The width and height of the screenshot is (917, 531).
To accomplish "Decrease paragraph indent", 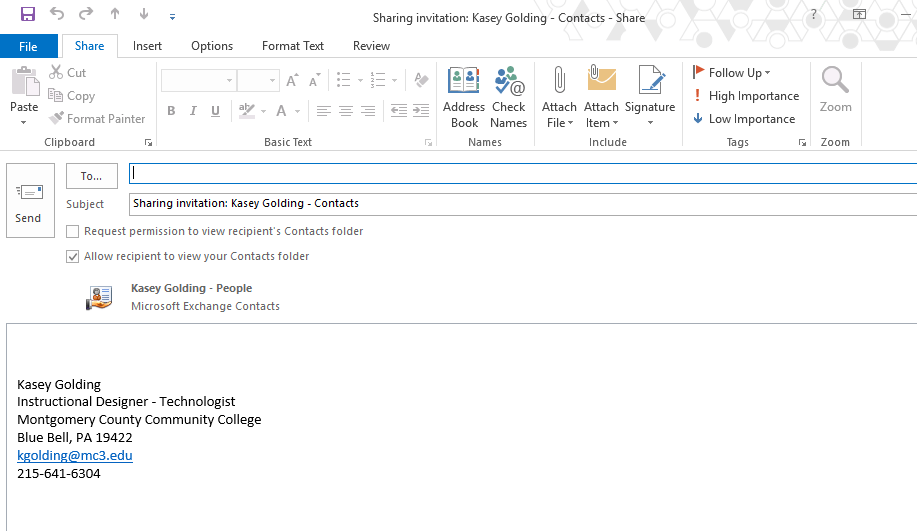I will [x=399, y=111].
